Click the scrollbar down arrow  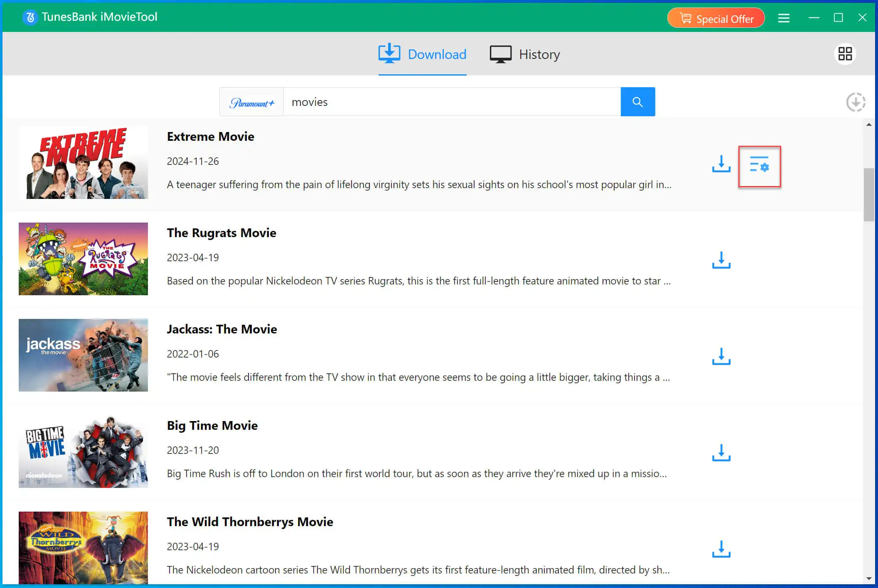tap(868, 578)
